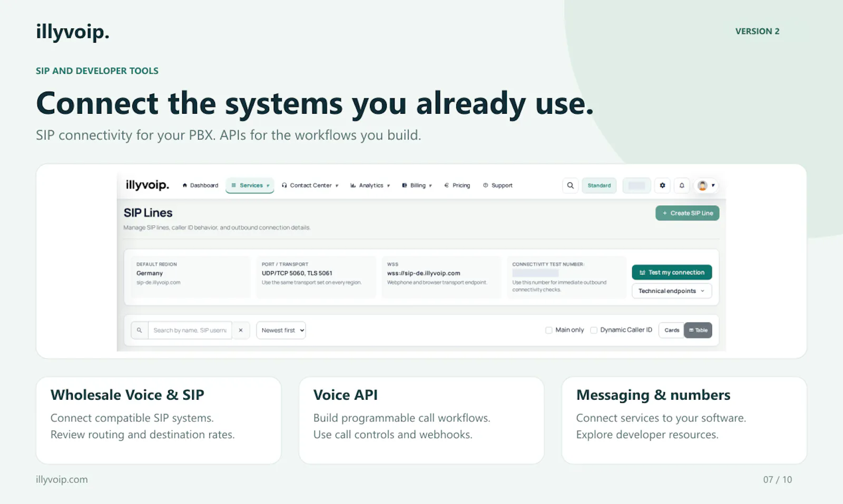
Task: Switch to Cards view
Action: 672,330
